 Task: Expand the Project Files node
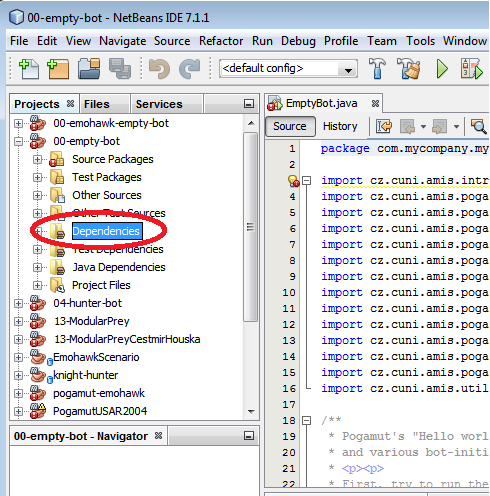pos(38,286)
